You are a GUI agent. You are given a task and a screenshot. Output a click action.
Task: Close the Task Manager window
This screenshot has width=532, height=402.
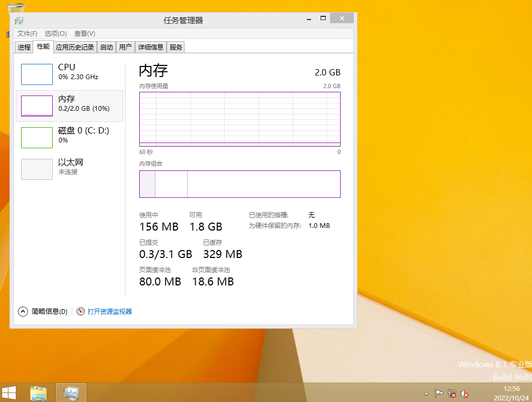coord(342,18)
